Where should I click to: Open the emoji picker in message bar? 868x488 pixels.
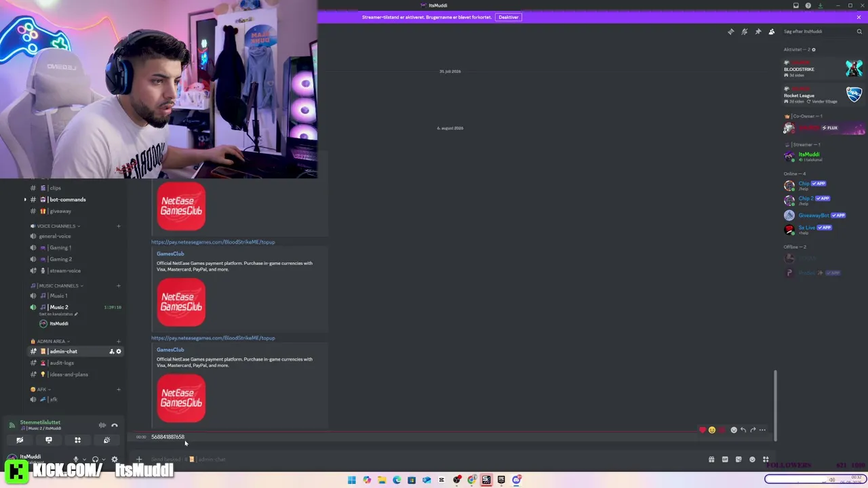coord(752,460)
